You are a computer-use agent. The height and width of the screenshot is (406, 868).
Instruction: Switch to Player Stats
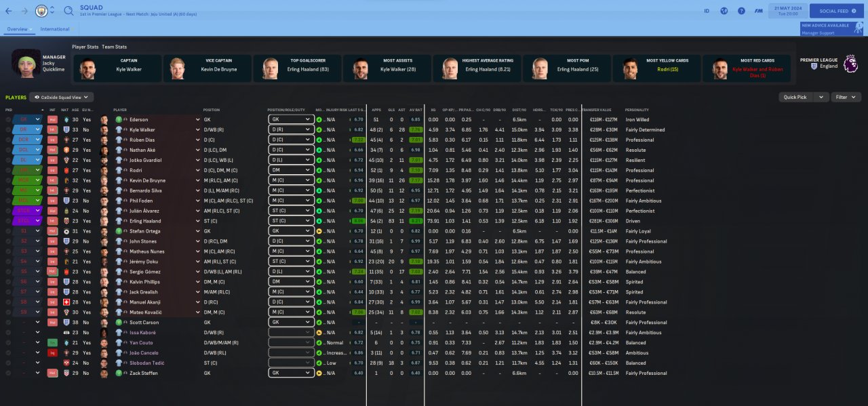[85, 47]
